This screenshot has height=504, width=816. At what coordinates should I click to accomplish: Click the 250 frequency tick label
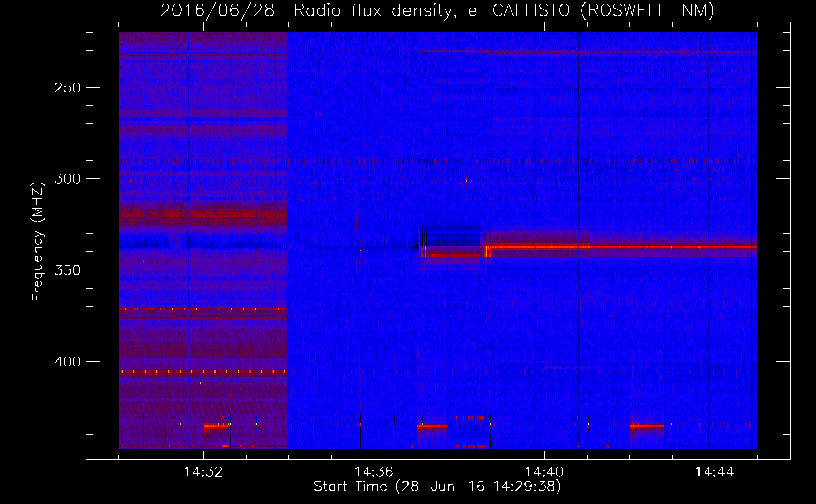(x=68, y=88)
